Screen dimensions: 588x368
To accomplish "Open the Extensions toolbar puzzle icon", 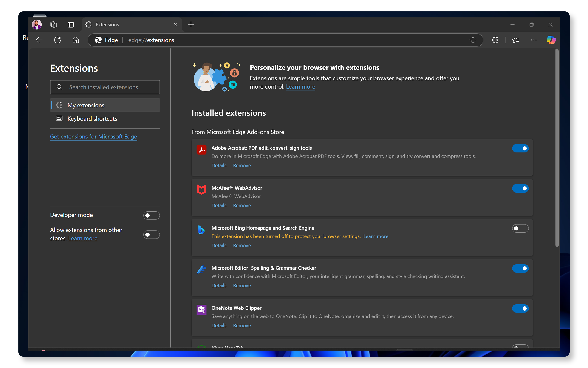I will point(495,40).
